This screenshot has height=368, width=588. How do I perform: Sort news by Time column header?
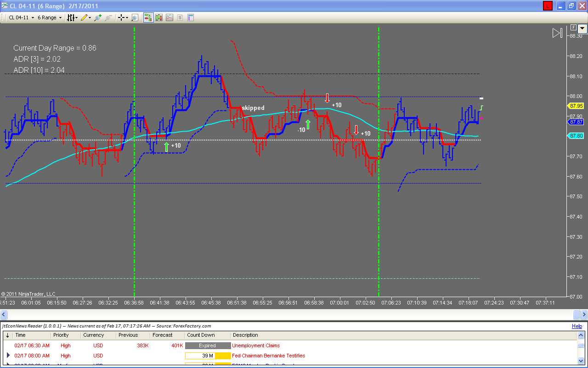click(32, 335)
